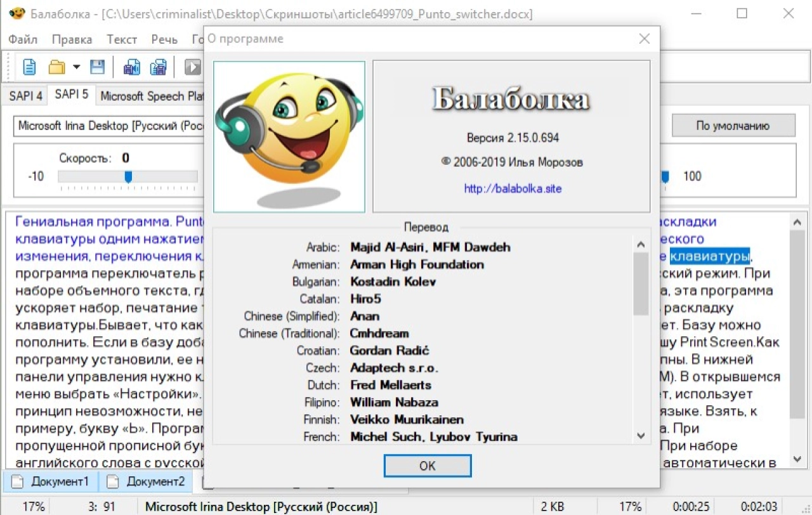Image resolution: width=812 pixels, height=515 pixels.
Task: Open the http://balabolka.site link
Action: point(513,188)
